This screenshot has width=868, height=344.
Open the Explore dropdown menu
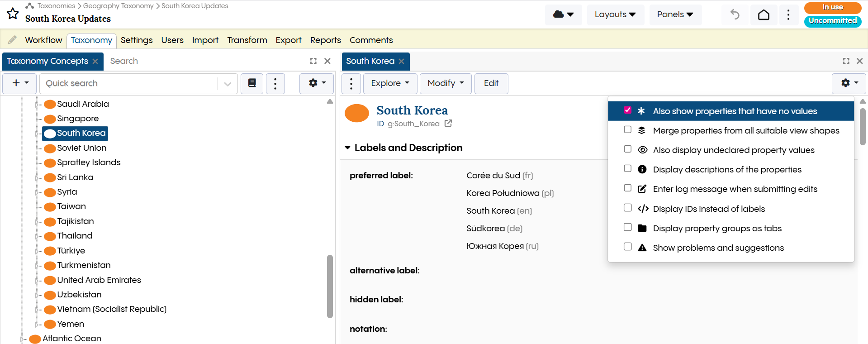[x=389, y=83]
